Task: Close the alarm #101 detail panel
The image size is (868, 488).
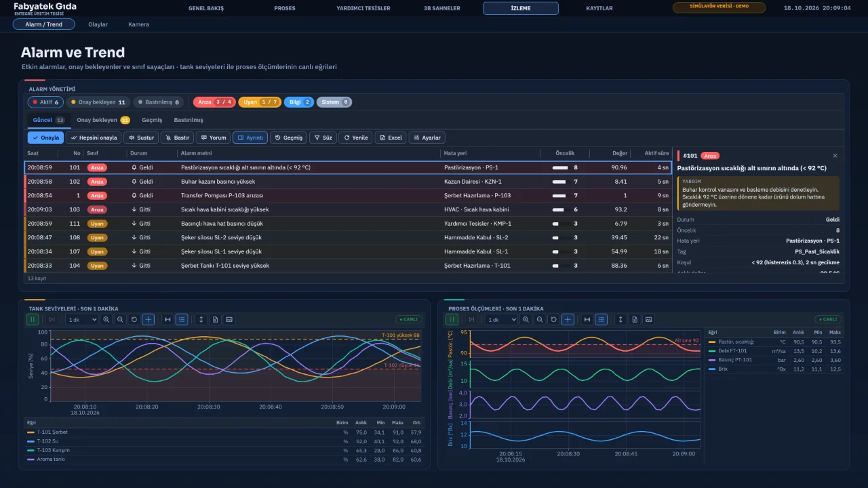Action: [x=835, y=156]
